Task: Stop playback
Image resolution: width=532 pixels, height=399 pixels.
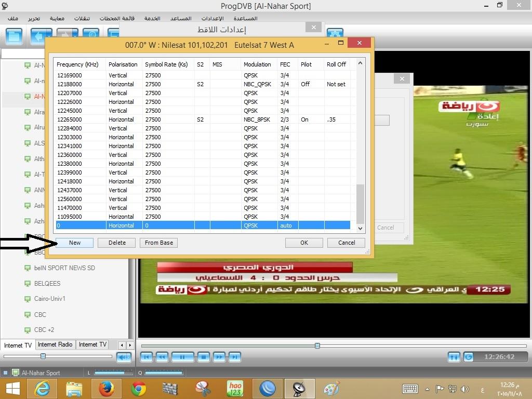Action: (204, 357)
